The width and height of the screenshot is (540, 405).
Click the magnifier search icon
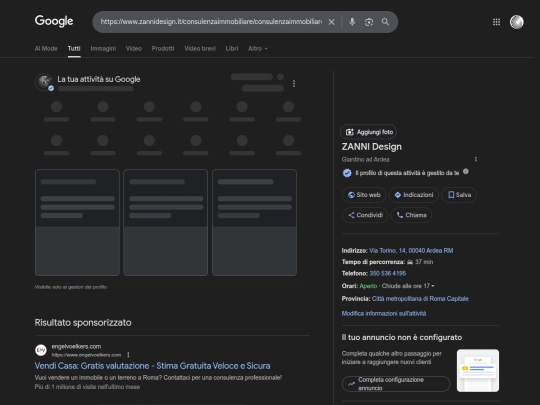pyautogui.click(x=385, y=22)
